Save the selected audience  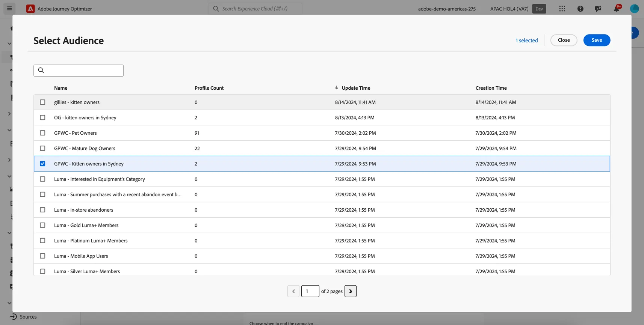click(597, 40)
